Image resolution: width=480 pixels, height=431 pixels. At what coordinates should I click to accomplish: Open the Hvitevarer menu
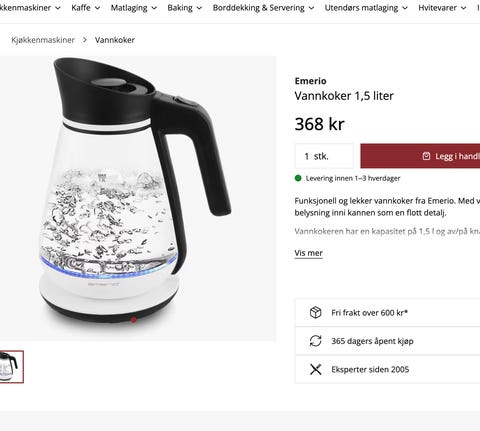(x=442, y=8)
